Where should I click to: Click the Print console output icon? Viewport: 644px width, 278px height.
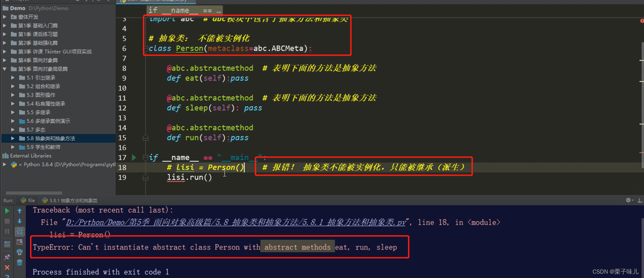19,252
